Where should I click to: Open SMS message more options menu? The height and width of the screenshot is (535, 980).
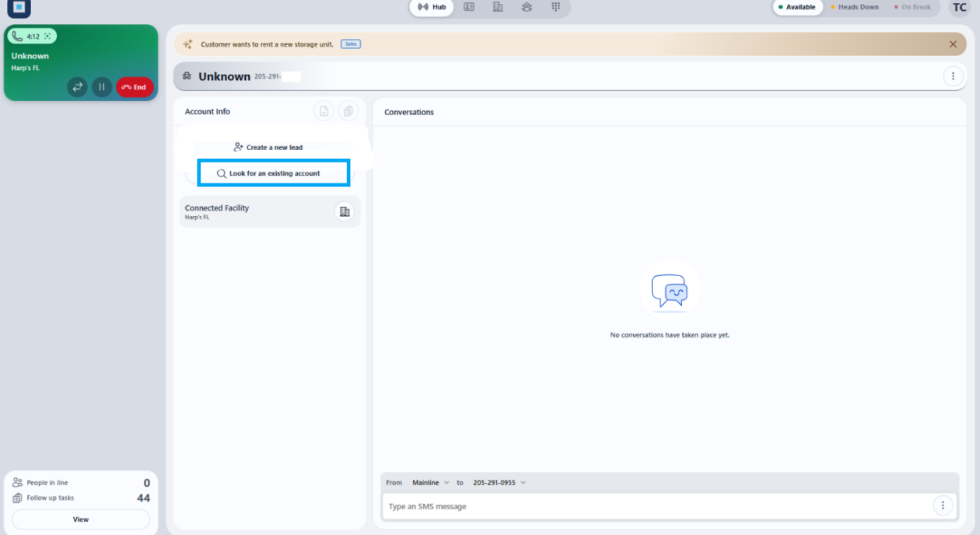(943, 505)
